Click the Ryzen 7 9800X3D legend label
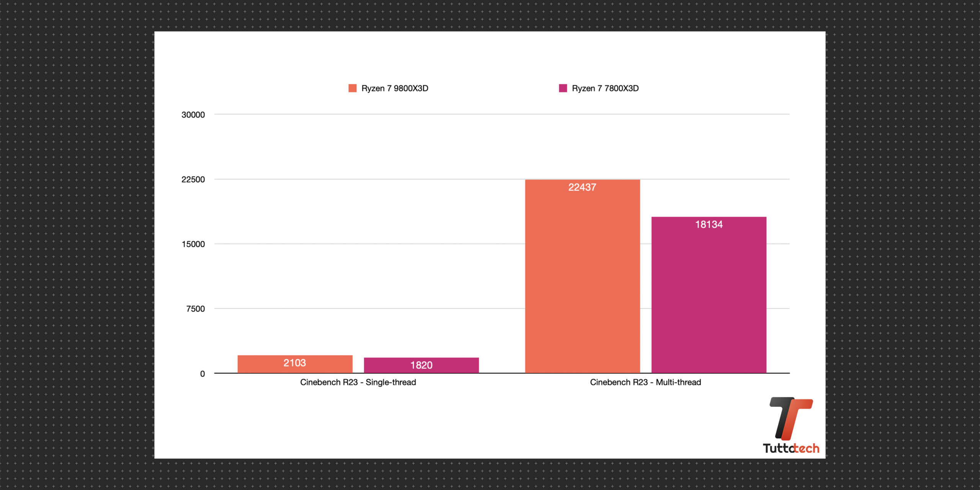Viewport: 980px width, 490px height. point(395,88)
